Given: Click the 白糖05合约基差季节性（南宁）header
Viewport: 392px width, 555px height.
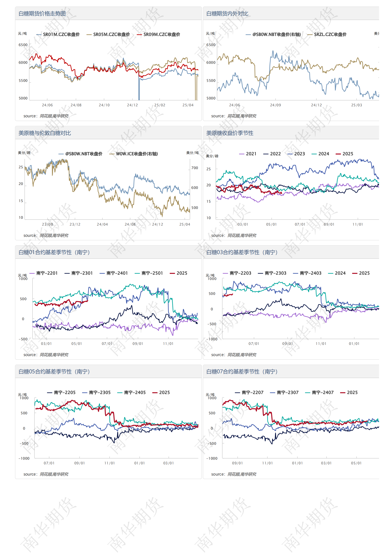Looking at the screenshot, I should [54, 372].
